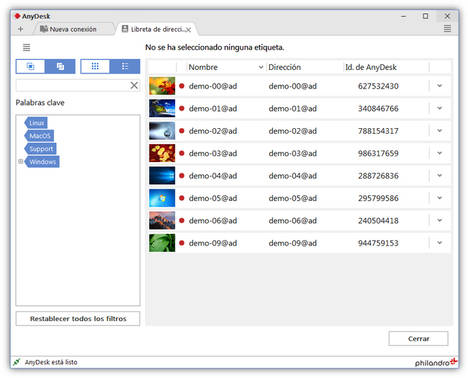Expand dropdown arrow for demo-03@ad row
Viewport: 468px width, 378px height.
tap(439, 153)
